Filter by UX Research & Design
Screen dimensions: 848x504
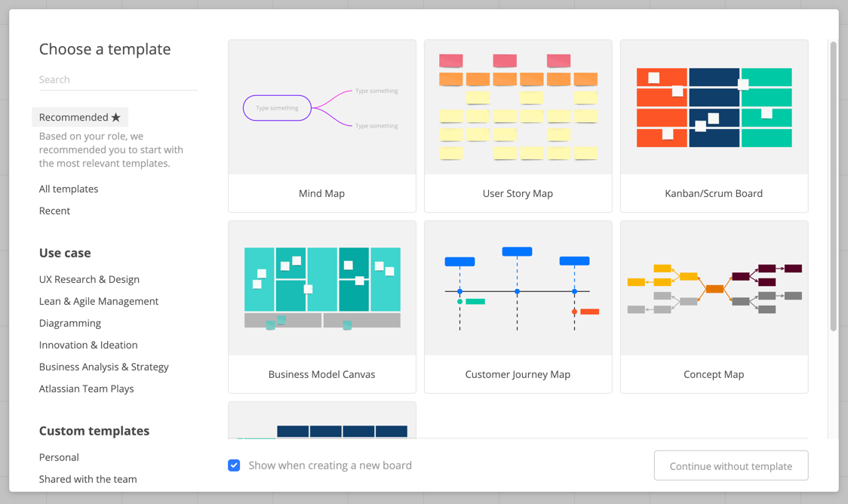coord(89,280)
